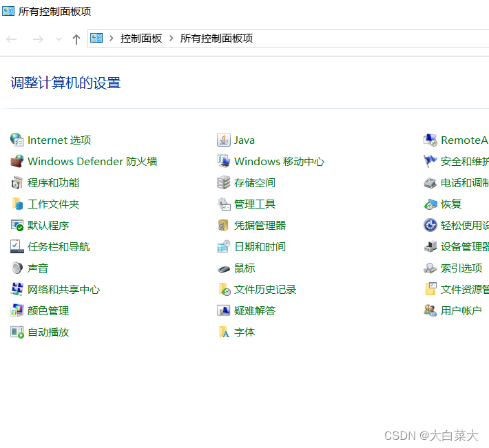Click the 疑难解答 icon
The image size is (489, 448).
(224, 310)
